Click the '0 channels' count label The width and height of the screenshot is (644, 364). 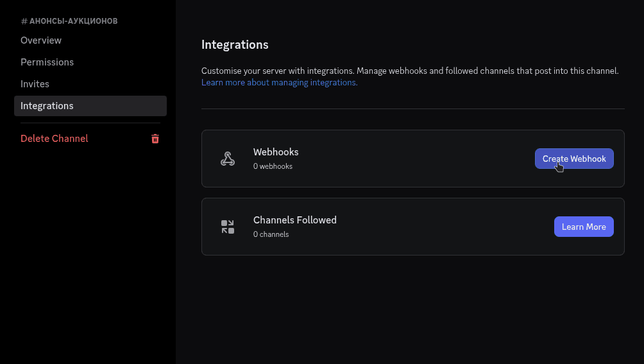tap(271, 234)
